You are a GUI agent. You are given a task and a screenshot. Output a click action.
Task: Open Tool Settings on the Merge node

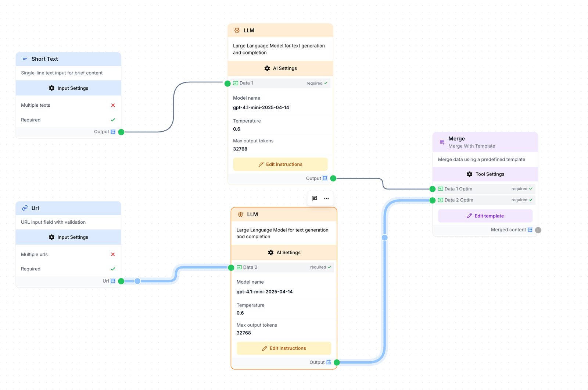[485, 174]
